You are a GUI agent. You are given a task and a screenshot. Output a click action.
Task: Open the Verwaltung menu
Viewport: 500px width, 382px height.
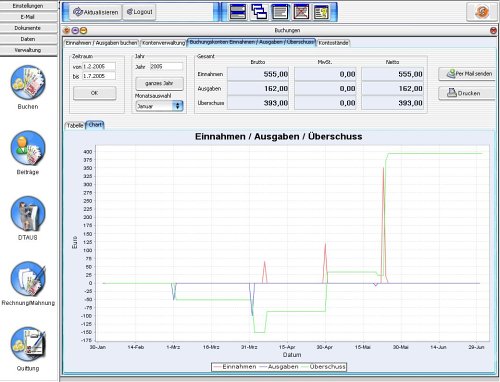tap(28, 50)
